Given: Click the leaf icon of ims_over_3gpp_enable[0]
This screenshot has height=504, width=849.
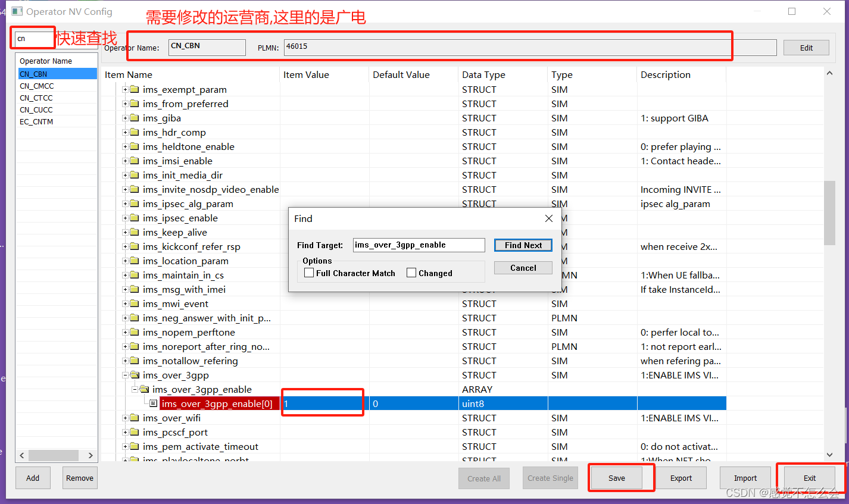Looking at the screenshot, I should [154, 403].
